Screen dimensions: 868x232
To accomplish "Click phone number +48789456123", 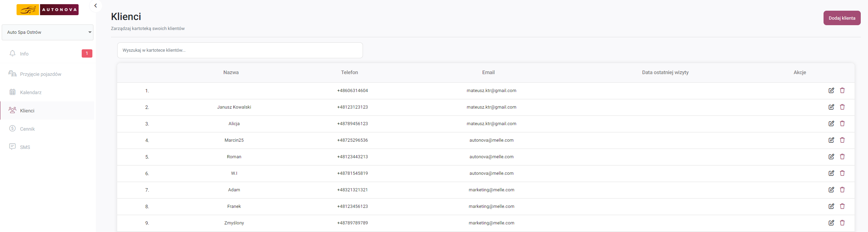I will 352,124.
